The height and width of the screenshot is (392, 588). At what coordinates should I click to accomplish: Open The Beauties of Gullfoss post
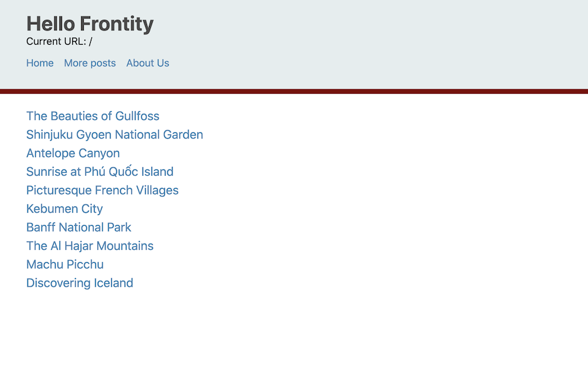93,116
